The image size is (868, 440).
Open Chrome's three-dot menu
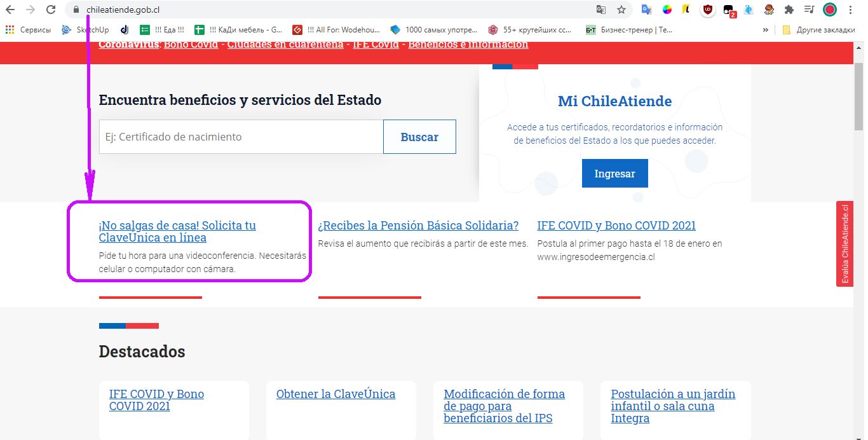[x=850, y=10]
